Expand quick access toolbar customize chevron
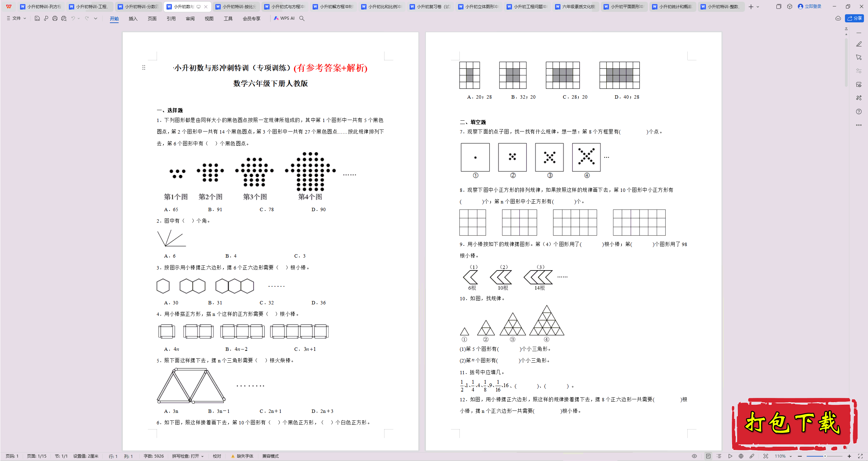The height and width of the screenshot is (461, 868). [x=96, y=18]
